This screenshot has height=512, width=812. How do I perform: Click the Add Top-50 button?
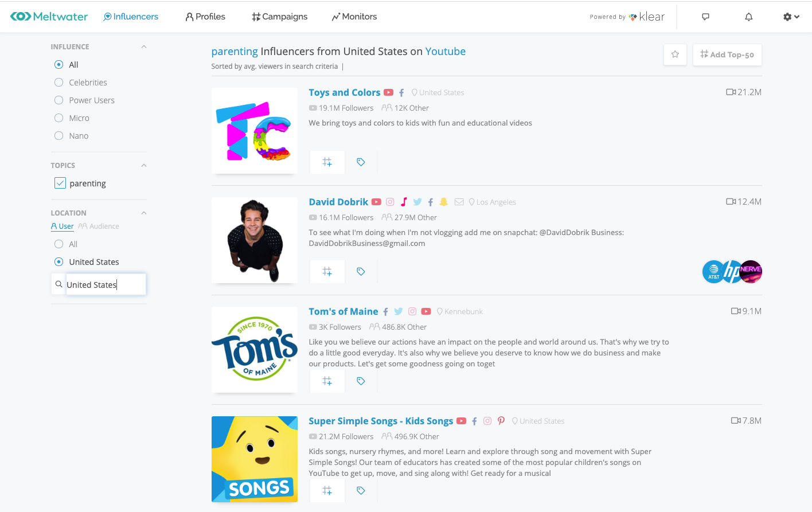[727, 54]
